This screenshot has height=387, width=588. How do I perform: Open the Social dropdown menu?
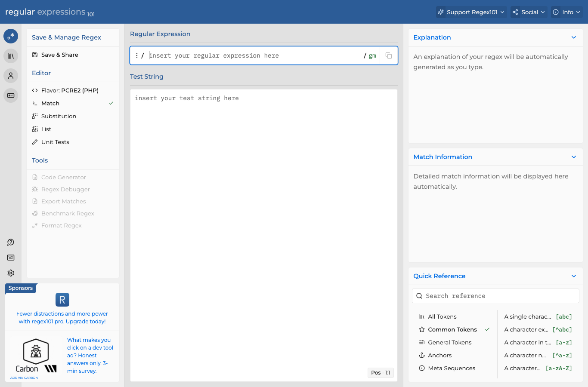pyautogui.click(x=529, y=12)
